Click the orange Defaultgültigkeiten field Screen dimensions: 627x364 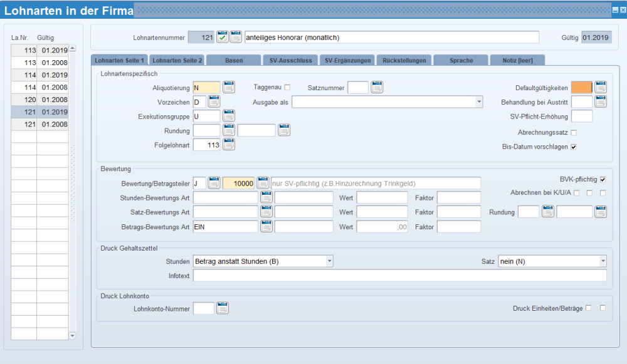pos(582,87)
